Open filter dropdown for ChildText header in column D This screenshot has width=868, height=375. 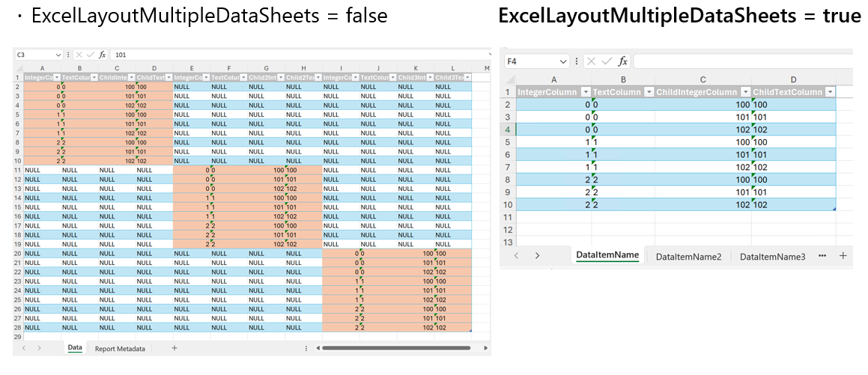click(169, 77)
